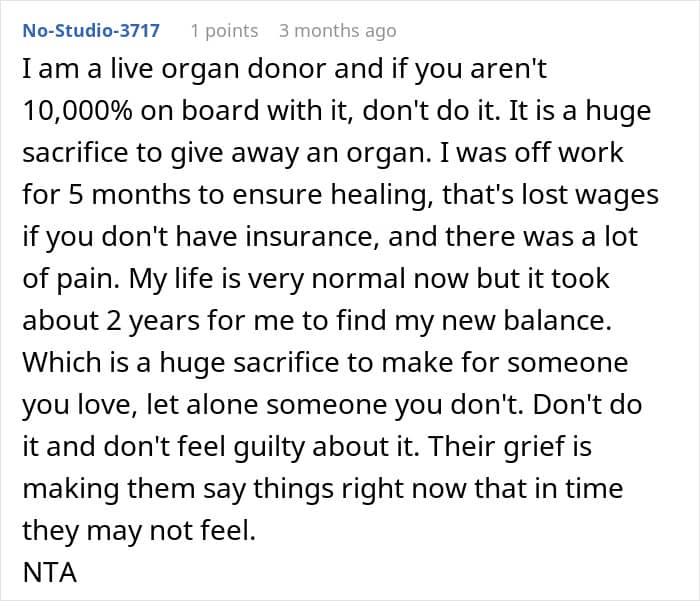Screen dimensions: 700x601
Task: Click the phrase "about 2 years for me"
Action: (158, 321)
